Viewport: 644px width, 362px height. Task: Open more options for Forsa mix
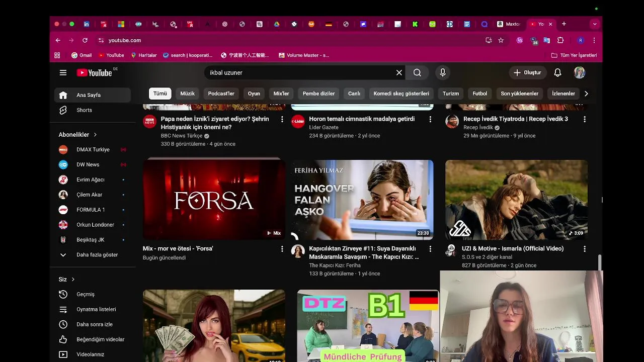point(282,249)
